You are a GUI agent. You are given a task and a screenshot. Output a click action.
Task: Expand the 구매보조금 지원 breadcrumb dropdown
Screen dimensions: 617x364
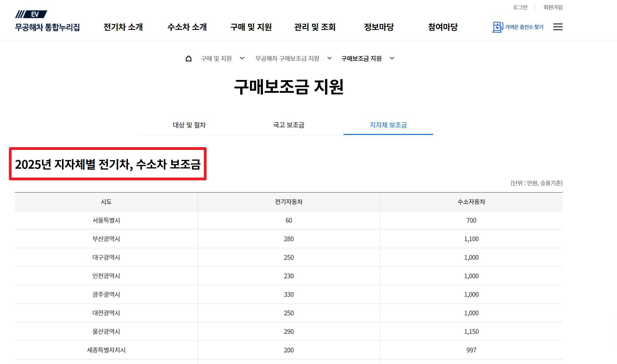[x=392, y=58]
